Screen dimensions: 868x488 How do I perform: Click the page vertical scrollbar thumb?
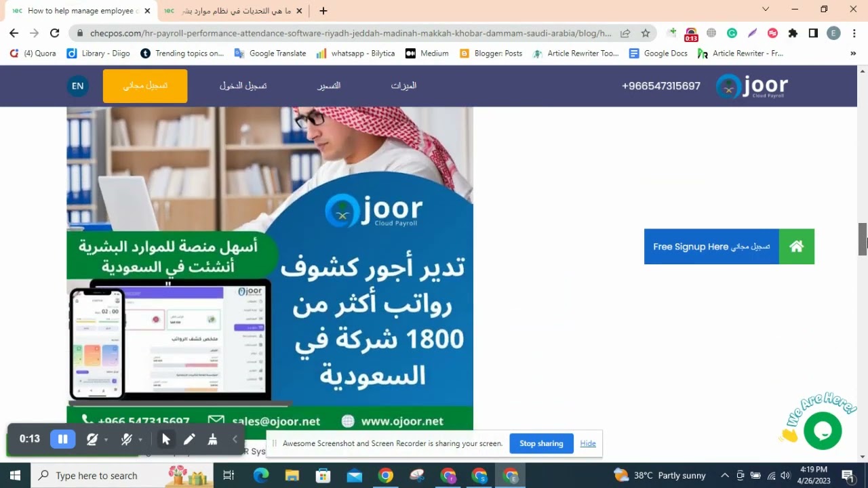(x=863, y=239)
